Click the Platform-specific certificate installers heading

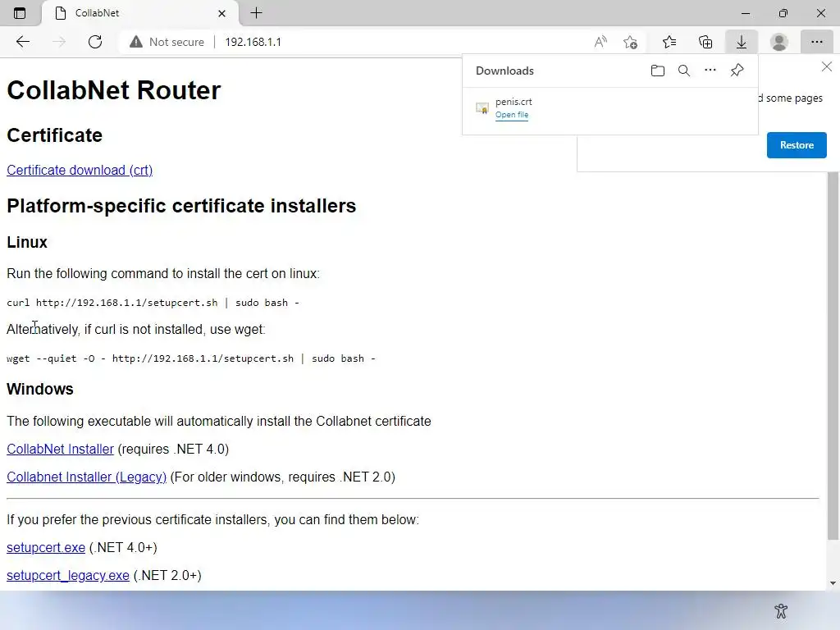181,206
